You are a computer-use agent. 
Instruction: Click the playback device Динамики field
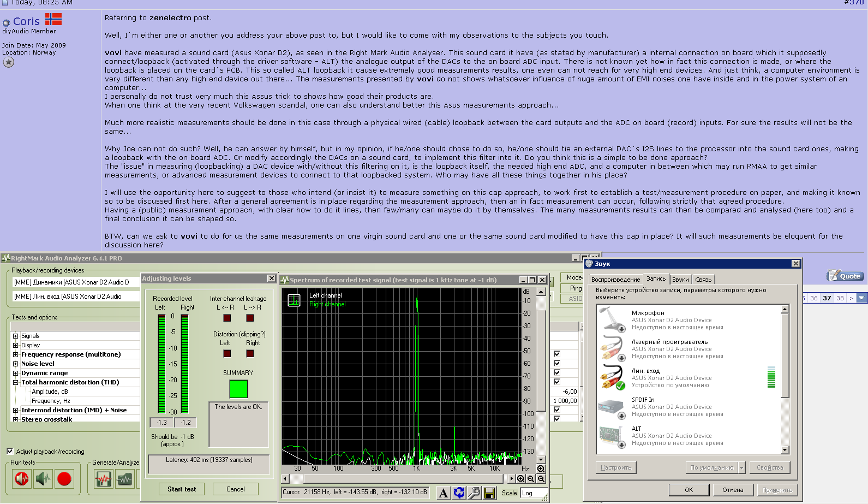coord(76,282)
